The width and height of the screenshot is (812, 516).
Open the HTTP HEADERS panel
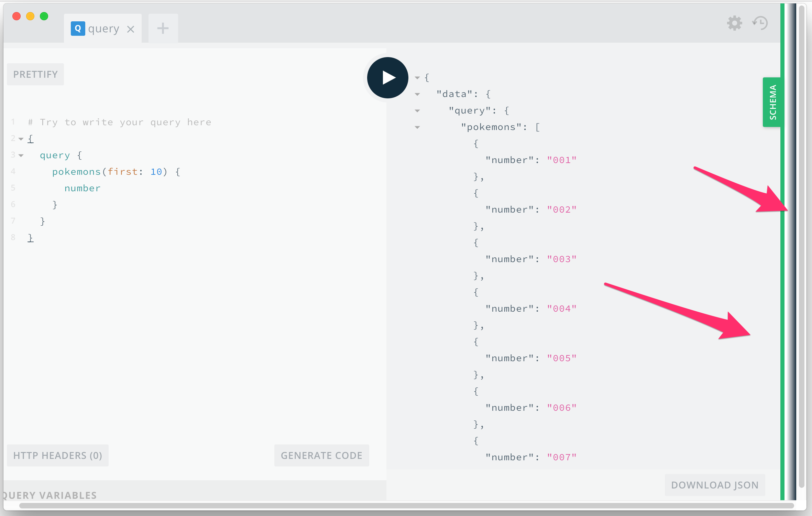pos(57,455)
